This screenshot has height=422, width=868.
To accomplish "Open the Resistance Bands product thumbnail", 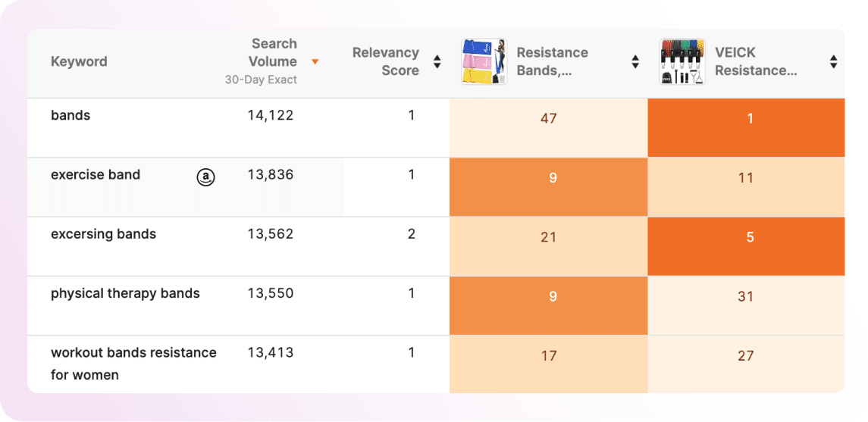I will 484,61.
